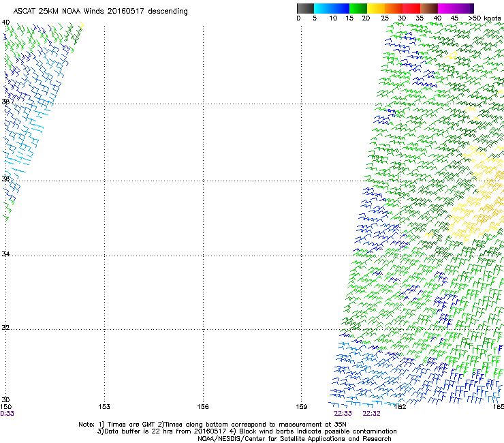Click the '45' label under the color scale
The image size is (504, 443).
(x=454, y=18)
